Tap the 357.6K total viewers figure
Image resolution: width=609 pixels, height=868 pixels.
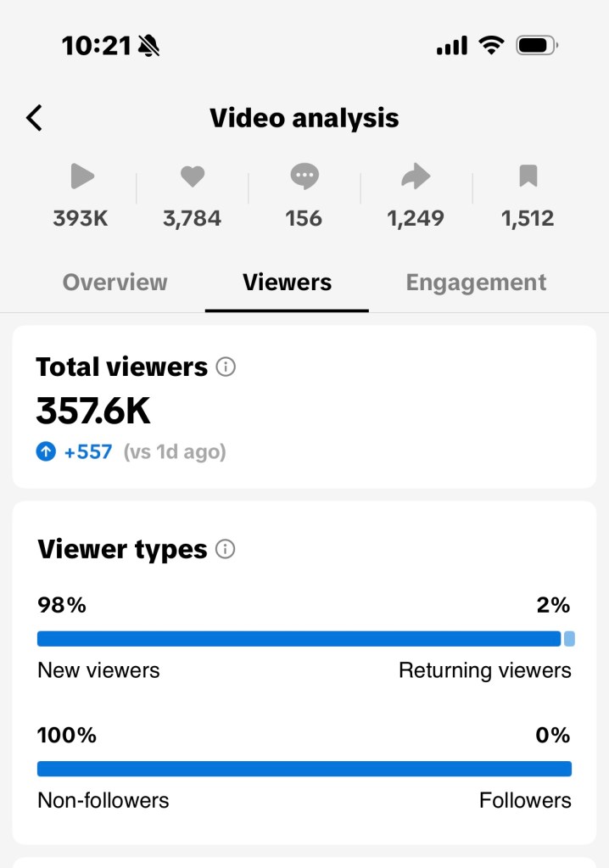[x=93, y=412]
